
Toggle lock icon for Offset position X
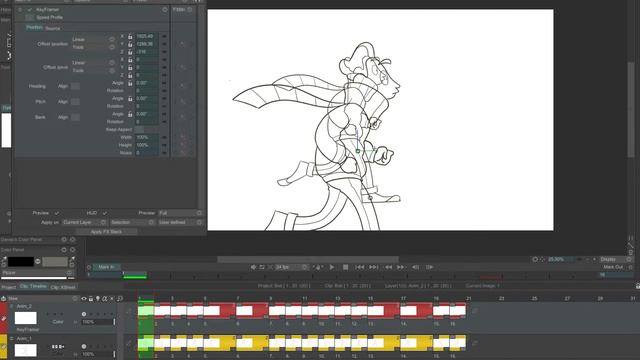[x=130, y=36]
